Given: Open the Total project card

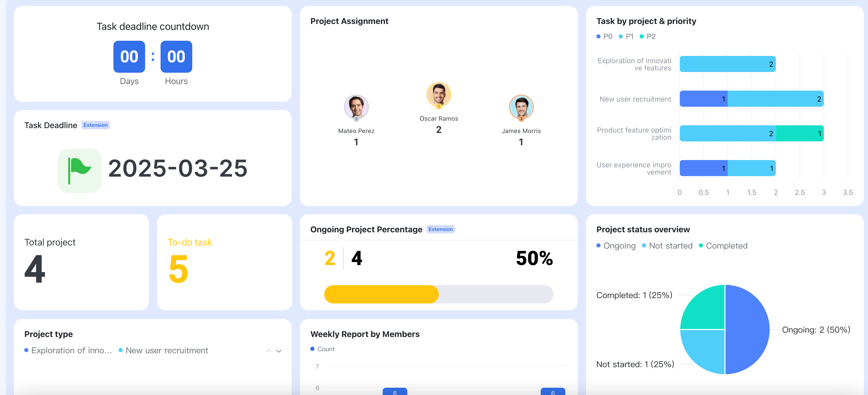Looking at the screenshot, I should [x=81, y=262].
